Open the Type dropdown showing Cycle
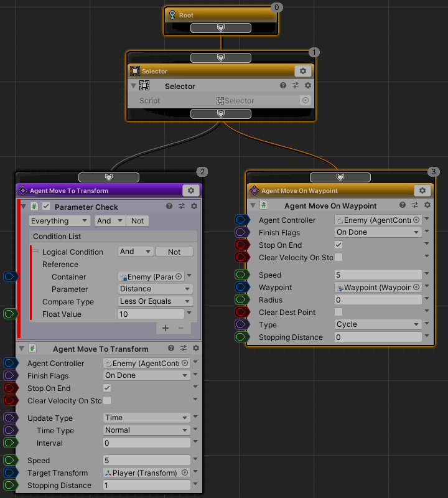Image resolution: width=448 pixels, height=498 pixels. [x=378, y=324]
